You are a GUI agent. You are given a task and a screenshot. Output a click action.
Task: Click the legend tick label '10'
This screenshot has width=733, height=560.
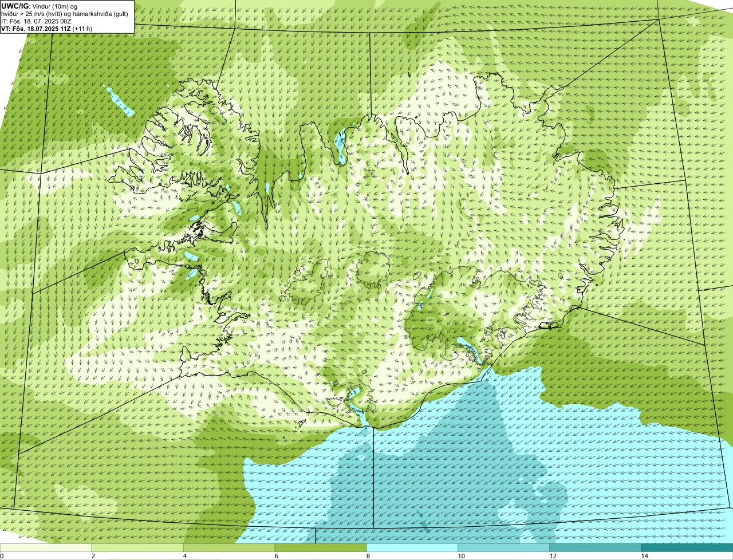pos(461,556)
